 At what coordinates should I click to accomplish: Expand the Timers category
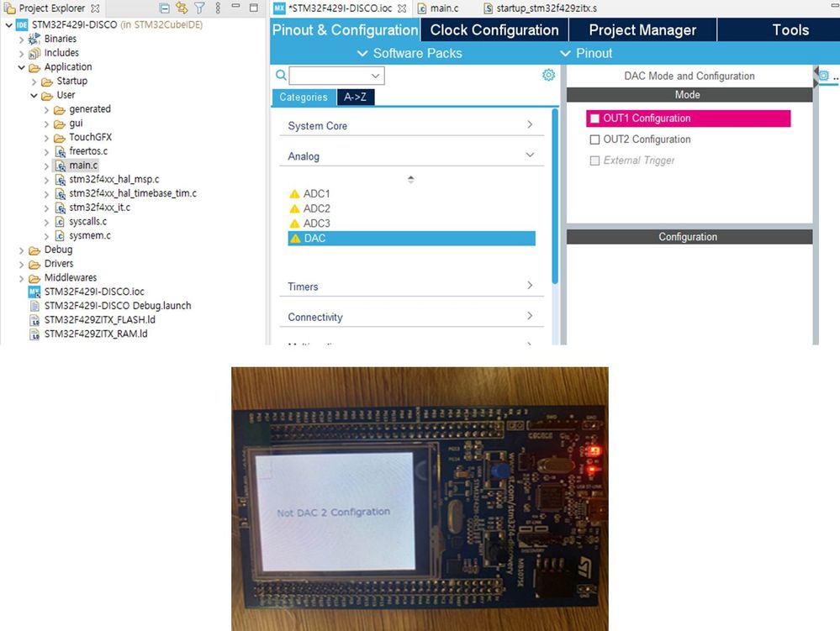(530, 286)
